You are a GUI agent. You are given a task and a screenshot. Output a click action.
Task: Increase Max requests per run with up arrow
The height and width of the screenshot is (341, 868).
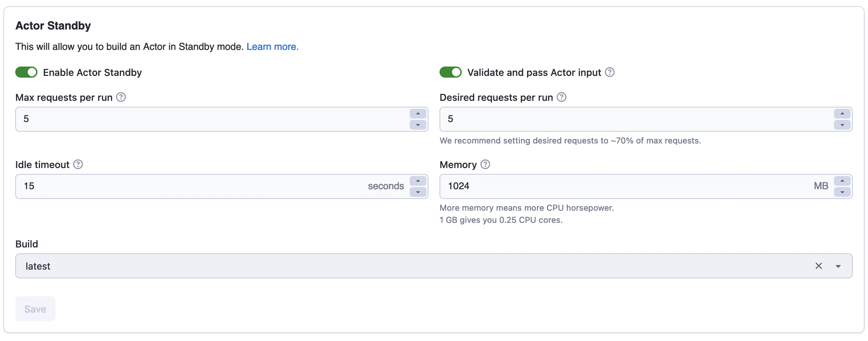click(418, 114)
